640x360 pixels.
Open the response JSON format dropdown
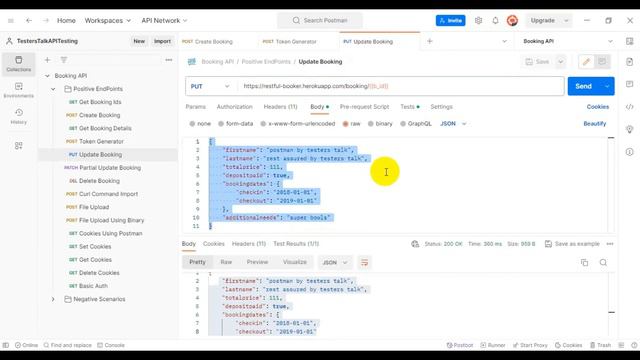[335, 262]
